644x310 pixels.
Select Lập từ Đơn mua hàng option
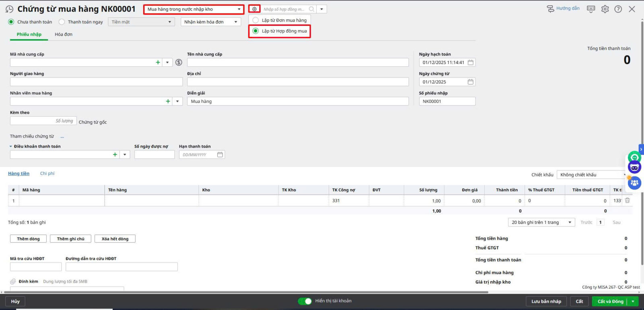(256, 20)
